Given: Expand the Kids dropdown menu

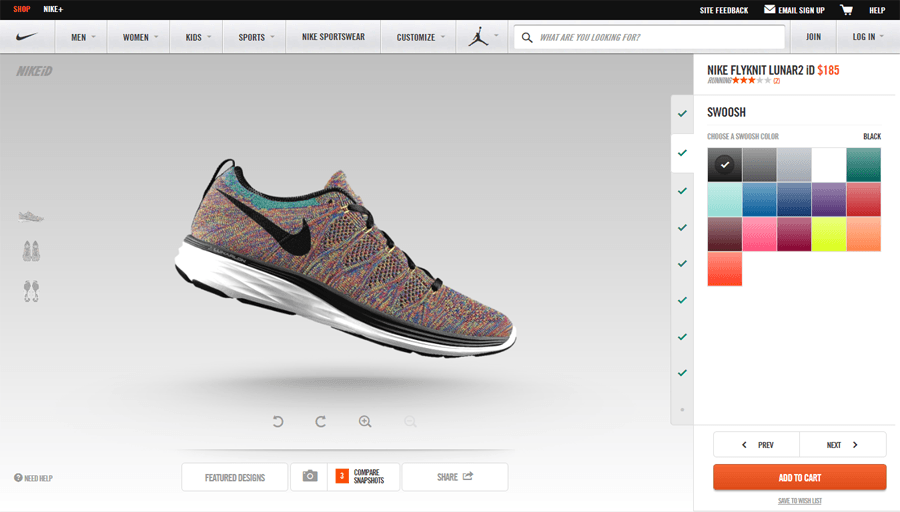Looking at the screenshot, I should click(198, 37).
